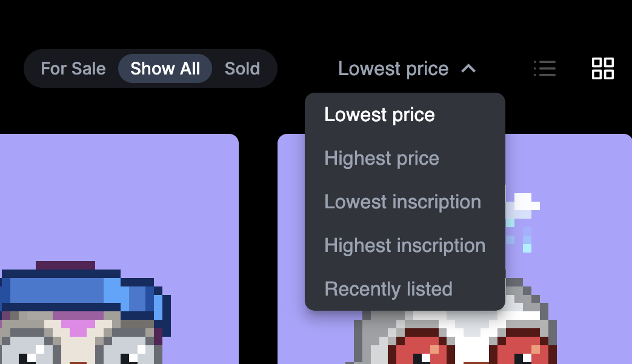Switch to the grid view icon
The image size is (632, 364).
602,68
